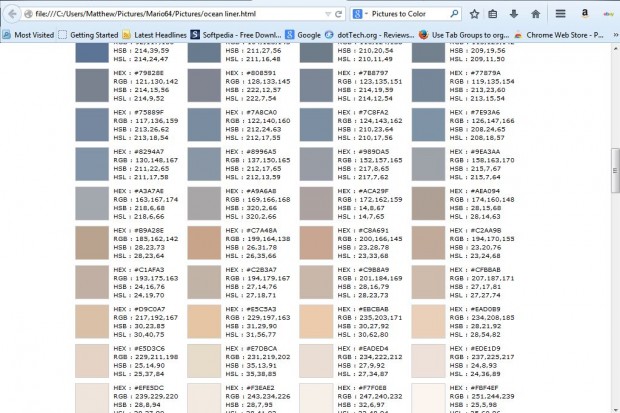The height and width of the screenshot is (413, 620).
Task: Select the #C9B8A9 color swatch
Action: coord(316,282)
